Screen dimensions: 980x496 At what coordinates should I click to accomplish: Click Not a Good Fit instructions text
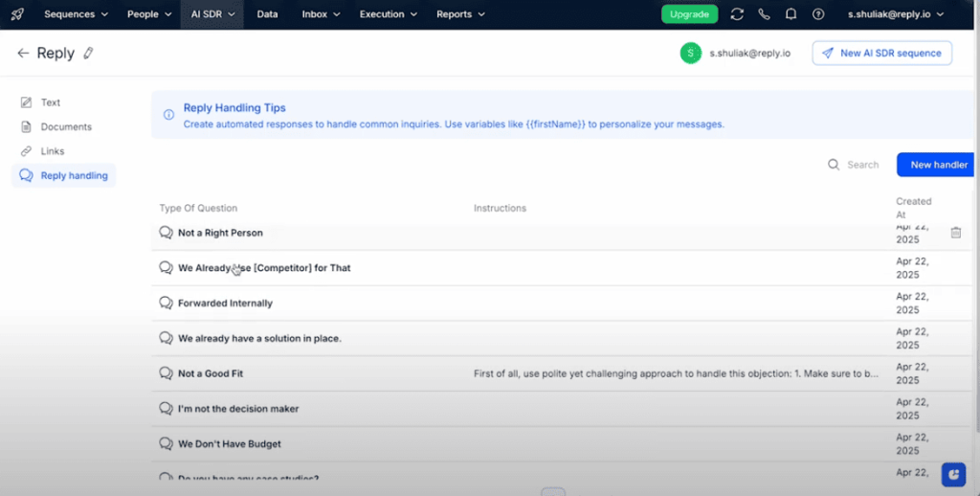click(x=676, y=373)
